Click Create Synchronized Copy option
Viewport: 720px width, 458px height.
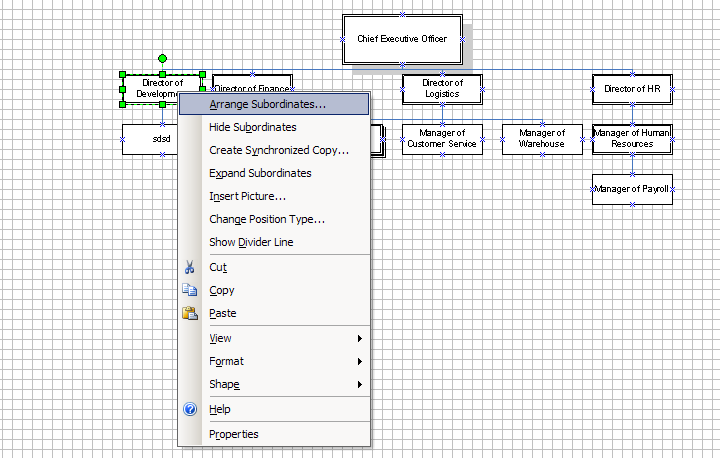pyautogui.click(x=278, y=151)
